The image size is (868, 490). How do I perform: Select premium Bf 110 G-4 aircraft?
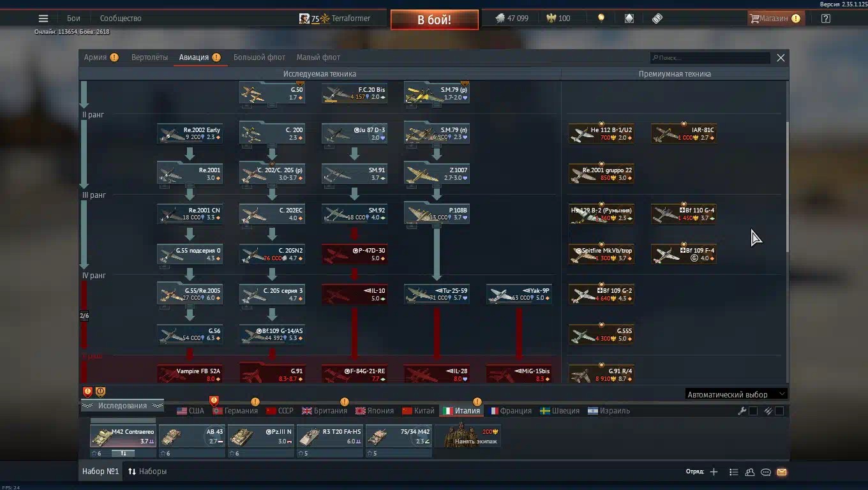[x=684, y=214]
